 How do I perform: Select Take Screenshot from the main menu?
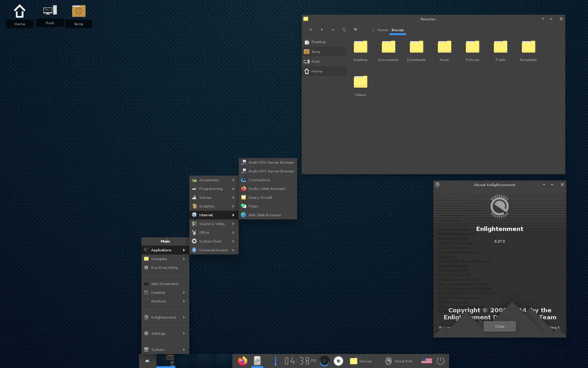tap(164, 284)
